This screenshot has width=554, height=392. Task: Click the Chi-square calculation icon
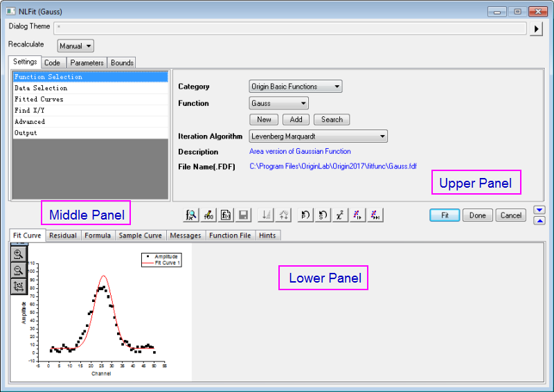(x=340, y=215)
